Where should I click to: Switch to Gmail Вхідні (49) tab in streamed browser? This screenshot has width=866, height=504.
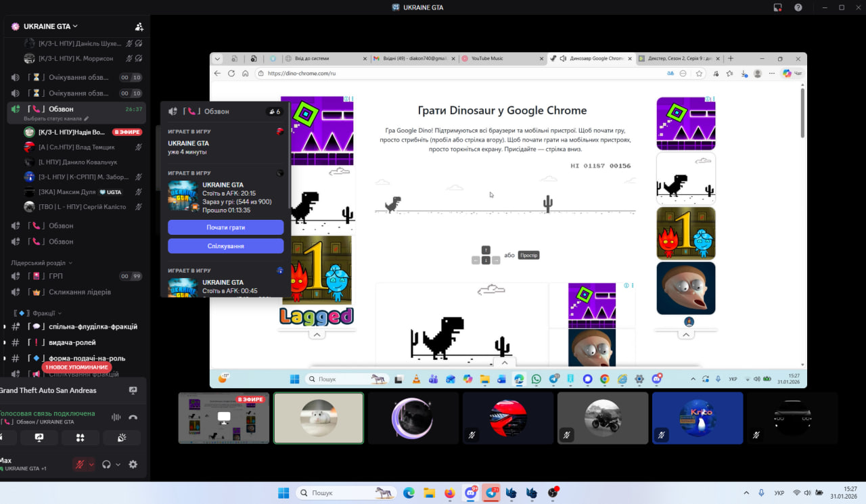click(414, 58)
